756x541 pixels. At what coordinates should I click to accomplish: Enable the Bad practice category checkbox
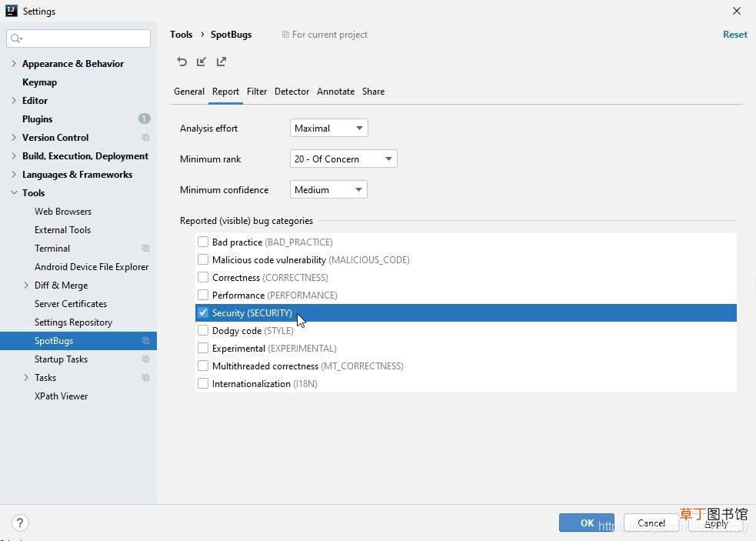coord(203,242)
